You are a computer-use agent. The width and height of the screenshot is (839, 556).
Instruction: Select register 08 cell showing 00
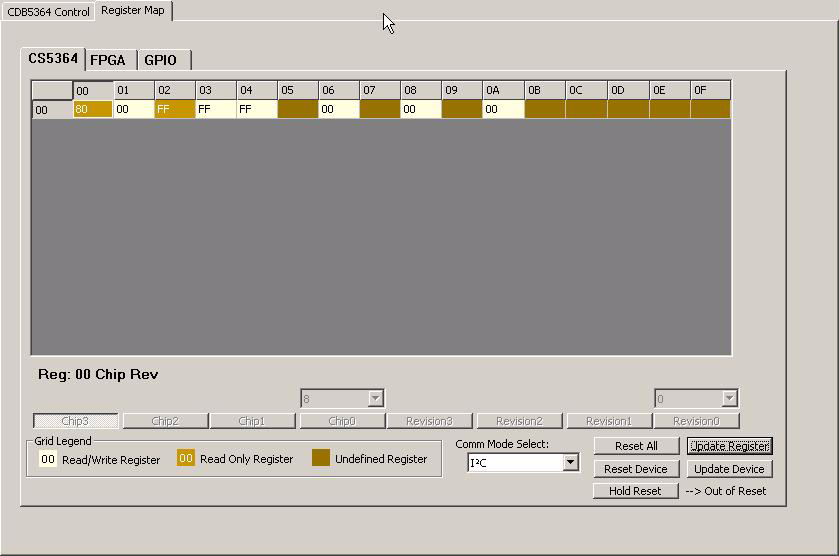[x=421, y=109]
